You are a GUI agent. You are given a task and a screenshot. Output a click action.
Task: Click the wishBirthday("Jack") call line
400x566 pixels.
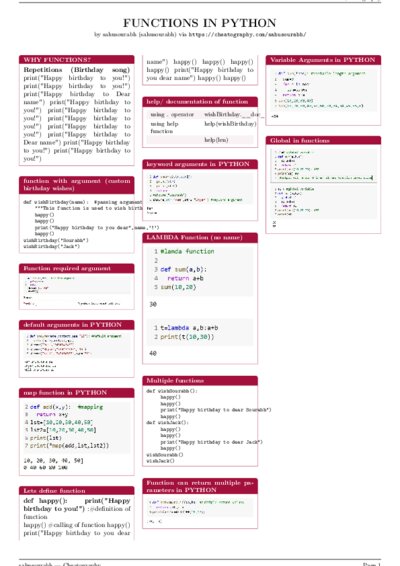coord(52,247)
